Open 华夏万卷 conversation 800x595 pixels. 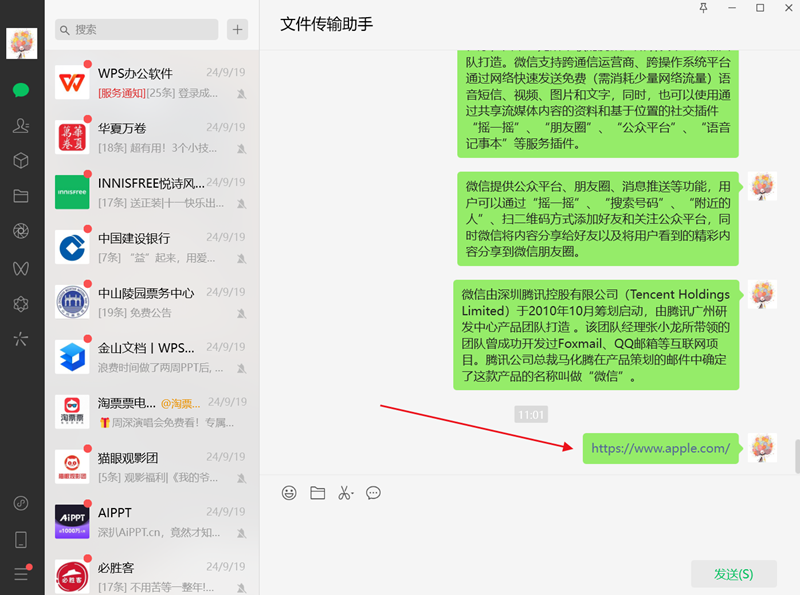pos(152,137)
